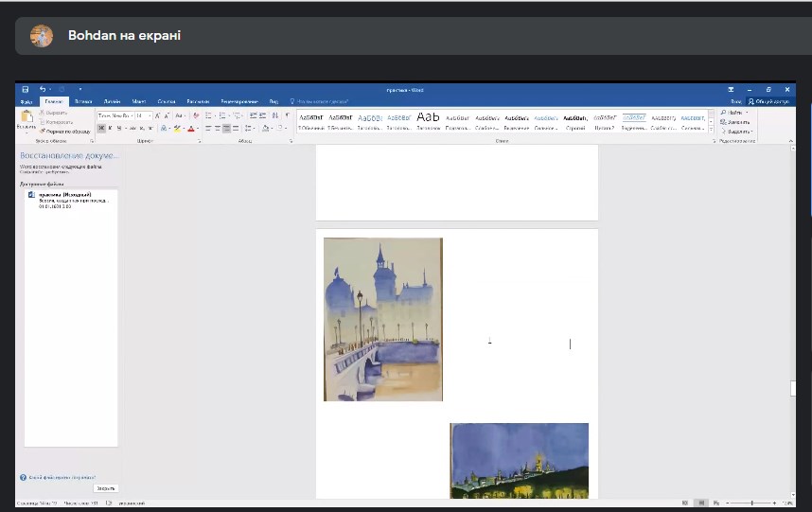The image size is (812, 512).
Task: Click the center alignment icon
Action: click(x=218, y=128)
